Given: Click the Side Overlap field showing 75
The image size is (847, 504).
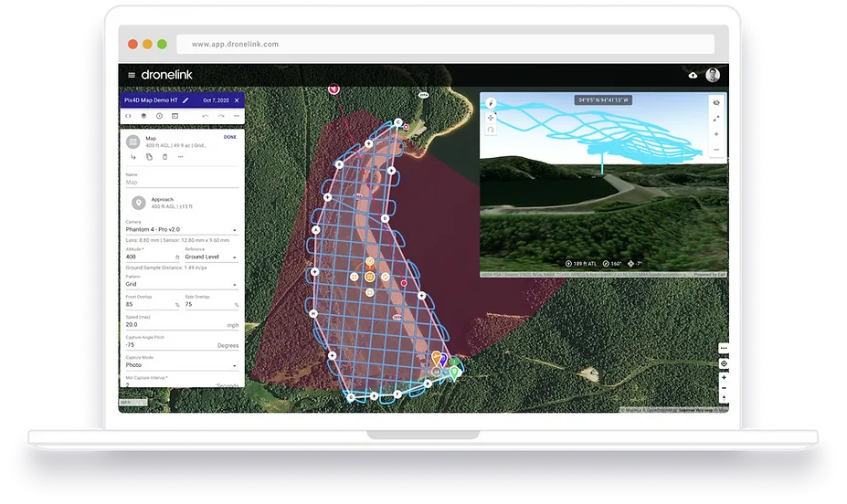Looking at the screenshot, I should pyautogui.click(x=212, y=304).
